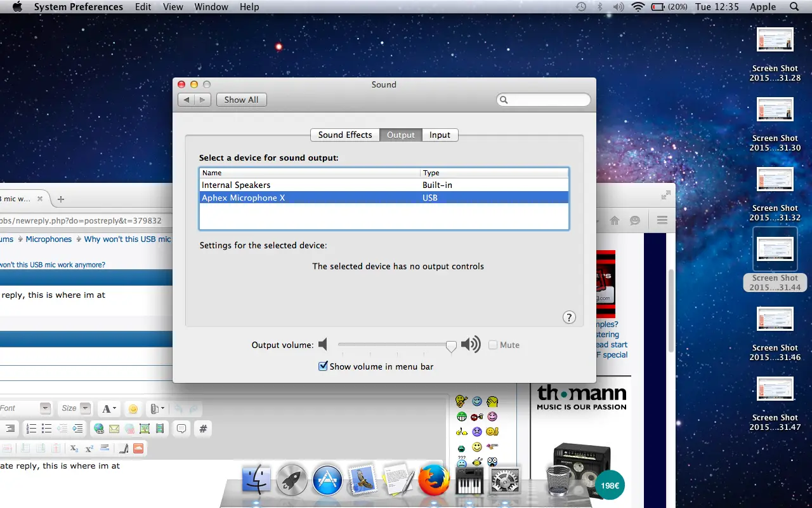Toggle the Mute checkbox
812x508 pixels.
(x=493, y=345)
